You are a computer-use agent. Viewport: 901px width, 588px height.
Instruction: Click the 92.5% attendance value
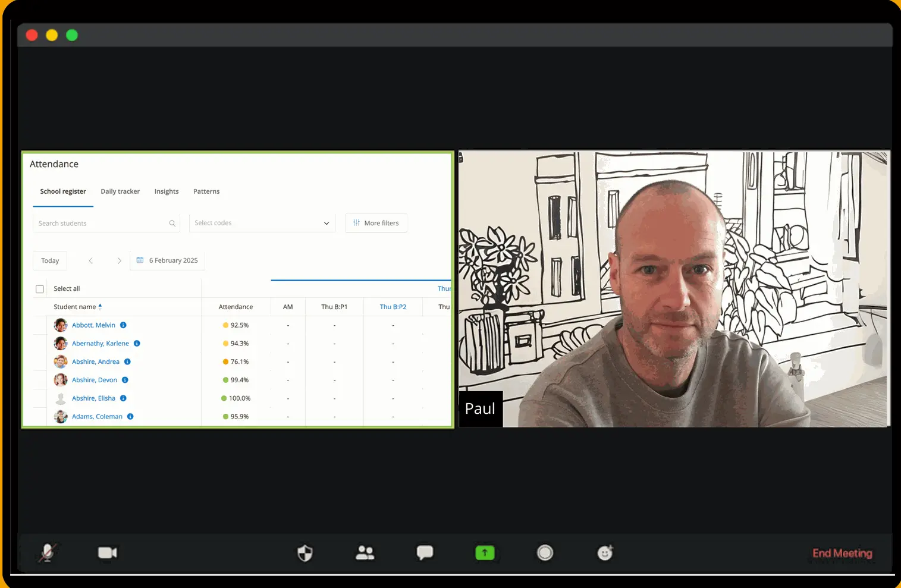pos(240,325)
